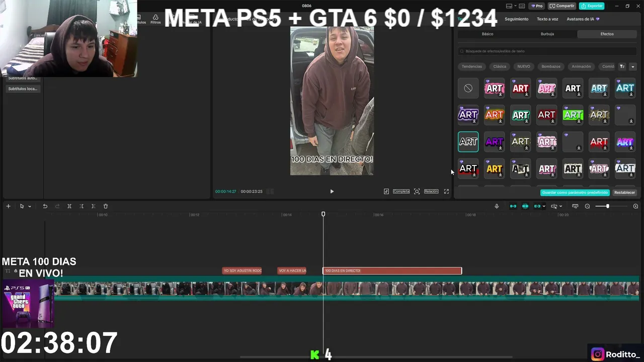
Task: Click the Completa quality button
Action: (401, 192)
